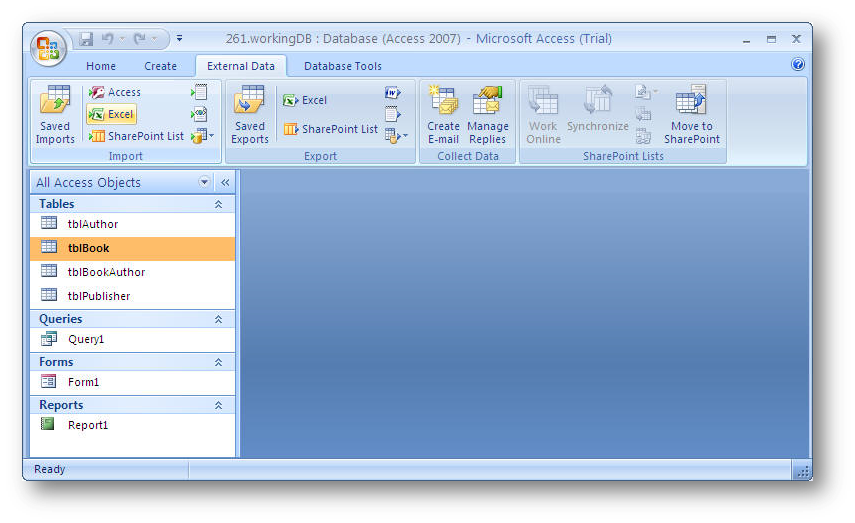The height and width of the screenshot is (523, 855).
Task: Collapse the Queries group
Action: pos(218,319)
